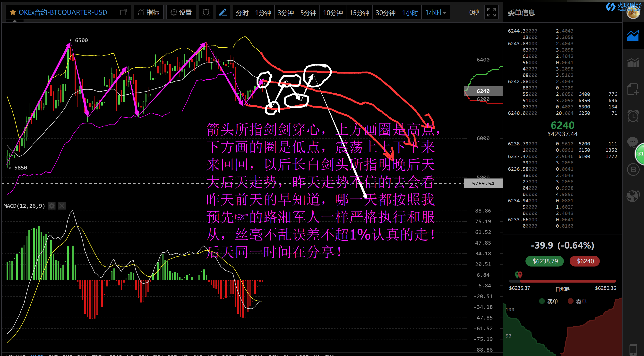
Task: Select bid row 6234.94000
Action: [x=541, y=201]
